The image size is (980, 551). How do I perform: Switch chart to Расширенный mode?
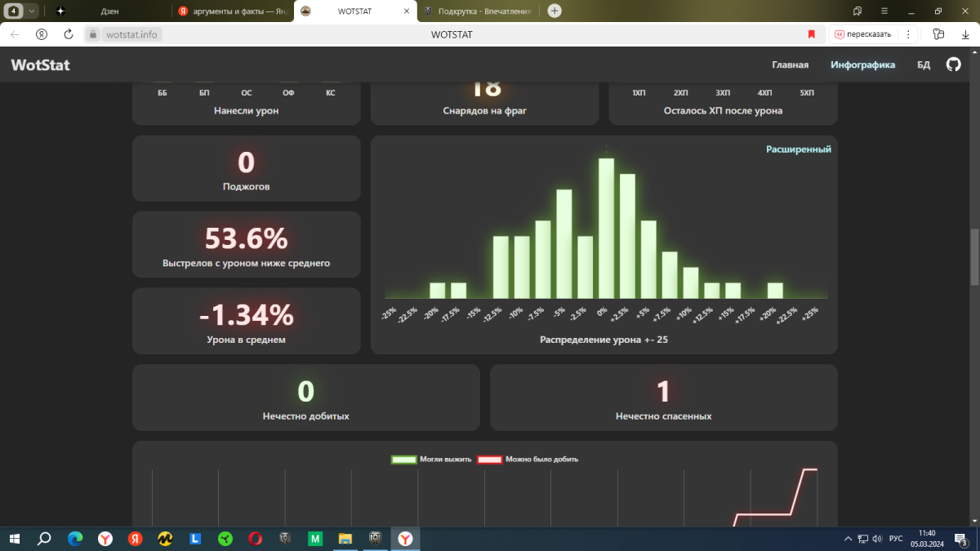click(798, 149)
